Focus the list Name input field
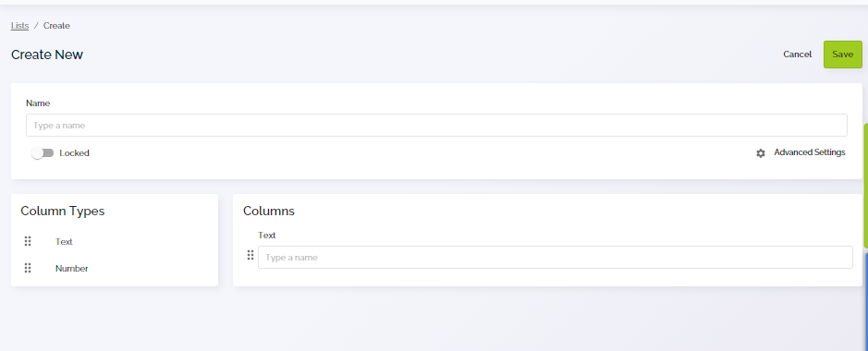 point(436,125)
